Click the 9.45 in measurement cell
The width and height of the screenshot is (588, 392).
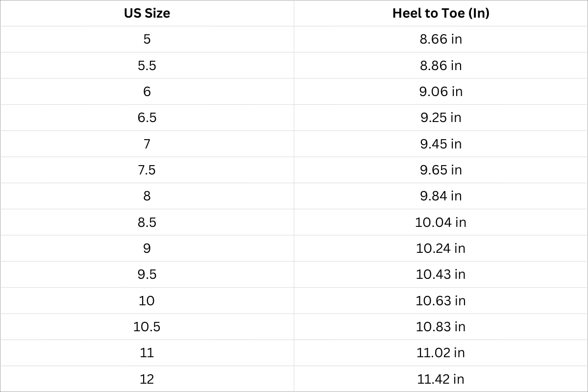point(441,144)
